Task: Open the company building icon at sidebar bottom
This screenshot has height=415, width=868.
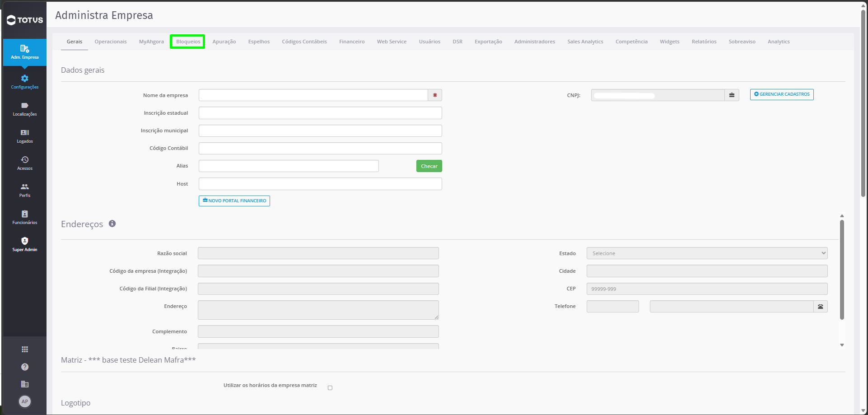Action: click(25, 384)
